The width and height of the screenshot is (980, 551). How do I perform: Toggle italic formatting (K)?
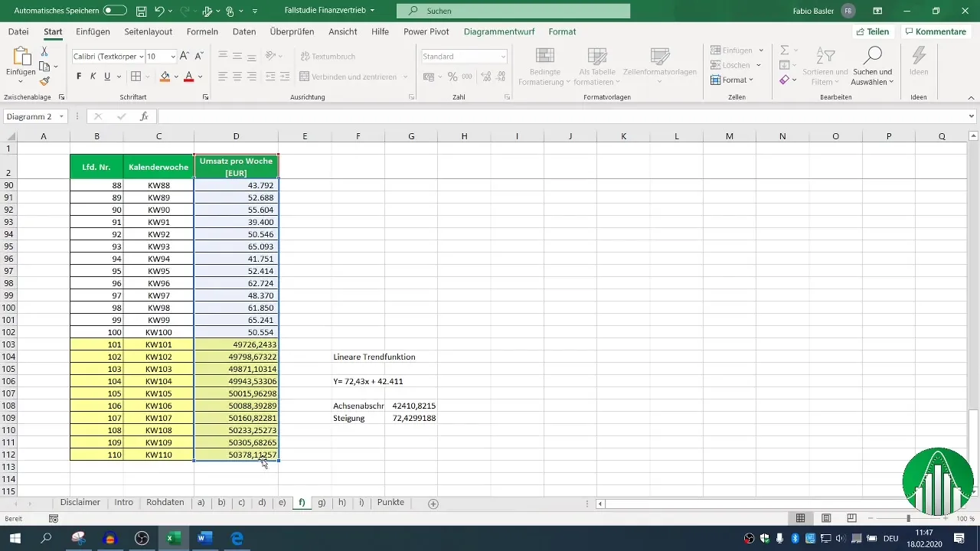pos(93,77)
